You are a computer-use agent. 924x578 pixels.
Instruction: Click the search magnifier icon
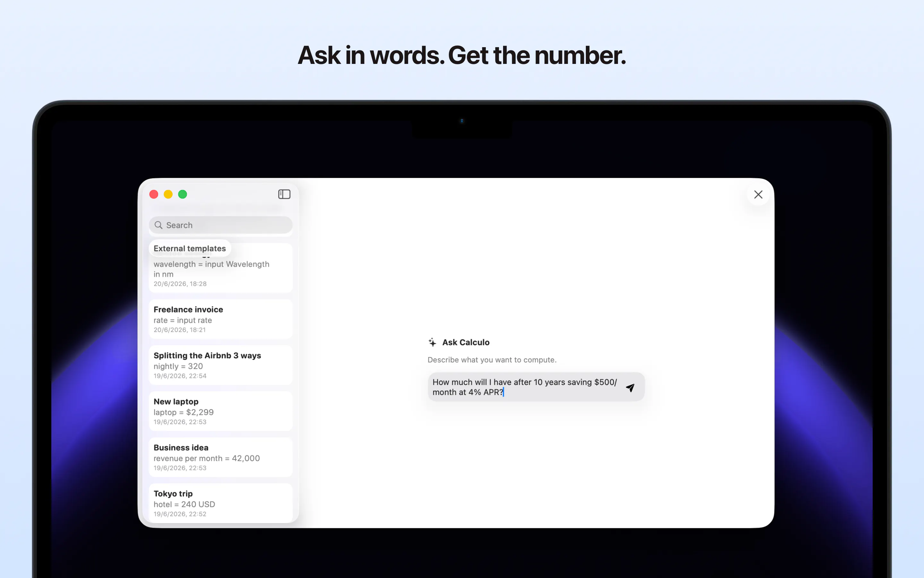click(158, 225)
